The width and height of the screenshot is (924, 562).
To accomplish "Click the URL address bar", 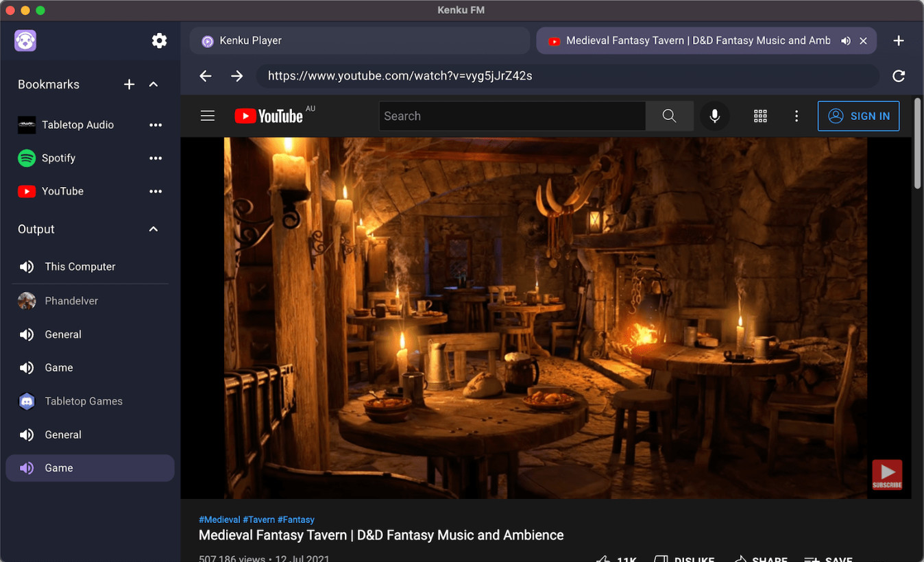I will click(568, 76).
